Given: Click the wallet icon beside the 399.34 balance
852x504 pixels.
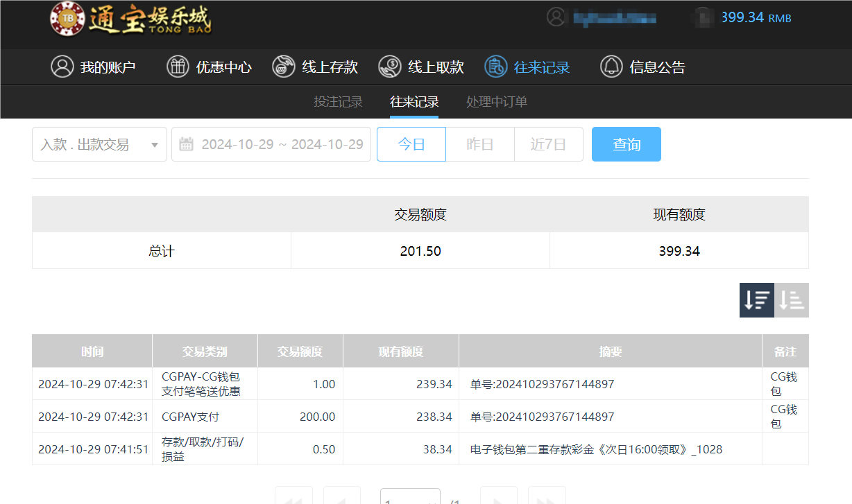Looking at the screenshot, I should click(x=704, y=17).
